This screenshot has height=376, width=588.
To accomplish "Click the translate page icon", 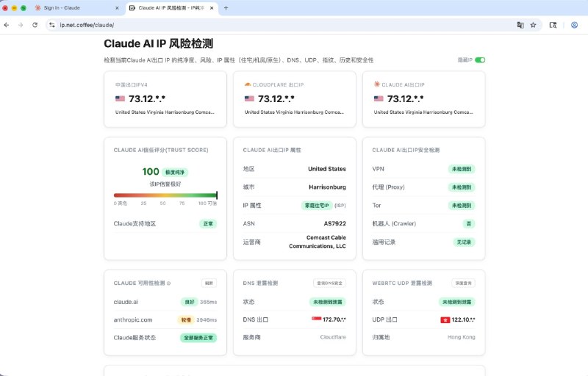I will click(x=520, y=25).
